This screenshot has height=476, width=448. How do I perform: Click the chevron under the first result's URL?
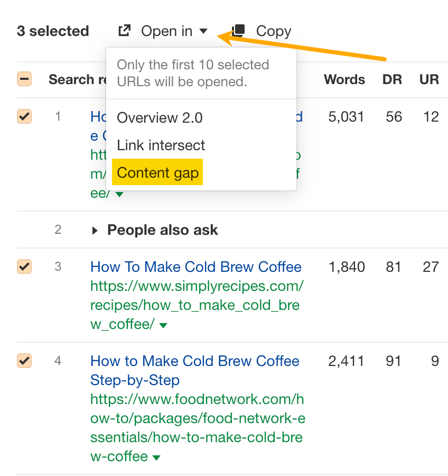[119, 194]
